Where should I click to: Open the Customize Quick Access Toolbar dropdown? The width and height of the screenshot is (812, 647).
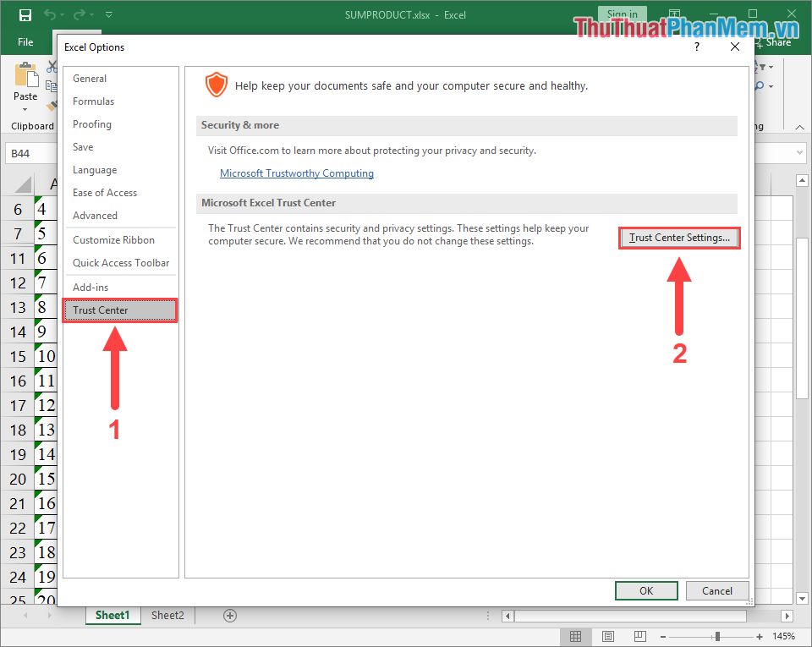point(109,14)
